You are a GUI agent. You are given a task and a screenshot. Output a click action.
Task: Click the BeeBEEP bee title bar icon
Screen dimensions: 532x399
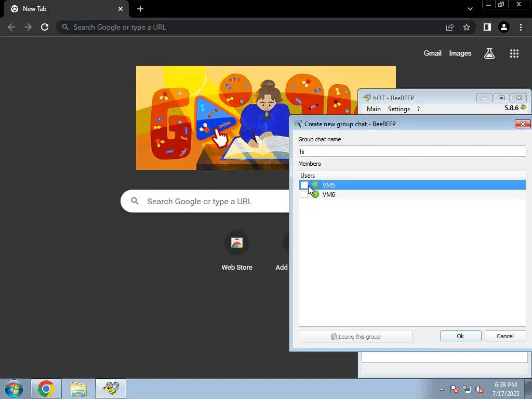click(x=366, y=98)
